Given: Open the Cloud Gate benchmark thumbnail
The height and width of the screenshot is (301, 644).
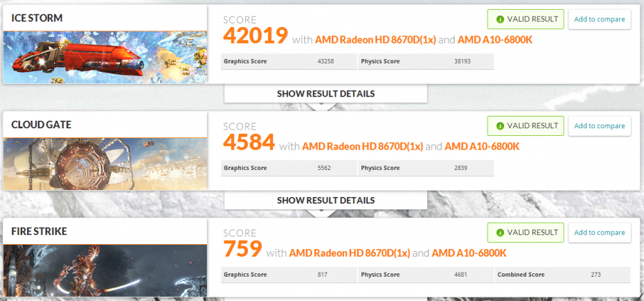Looking at the screenshot, I should coord(105,164).
